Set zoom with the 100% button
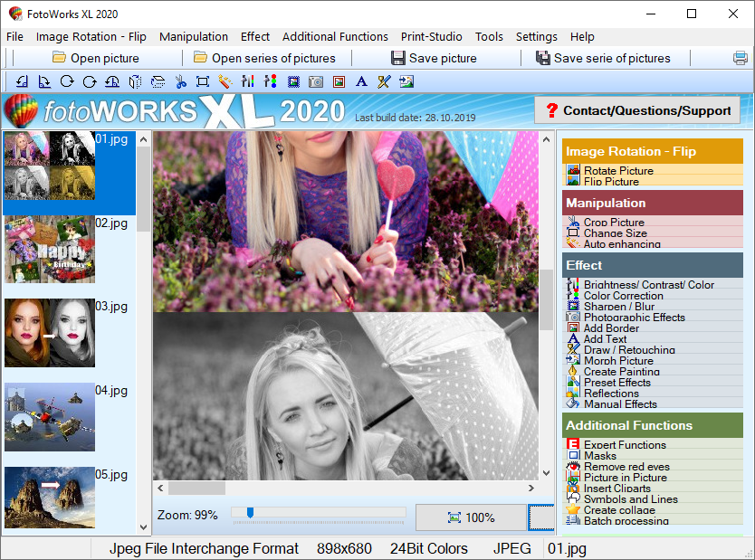 coord(471,517)
